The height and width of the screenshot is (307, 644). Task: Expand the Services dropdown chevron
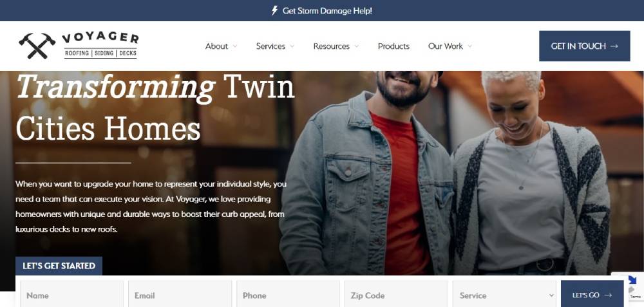pyautogui.click(x=292, y=46)
